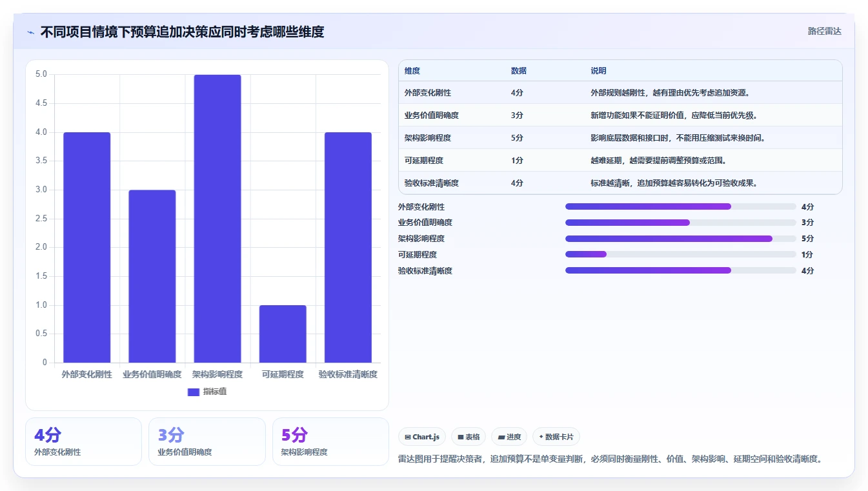Click the lightning icon beside the title
Viewport: 868px width, 491px height.
(30, 32)
